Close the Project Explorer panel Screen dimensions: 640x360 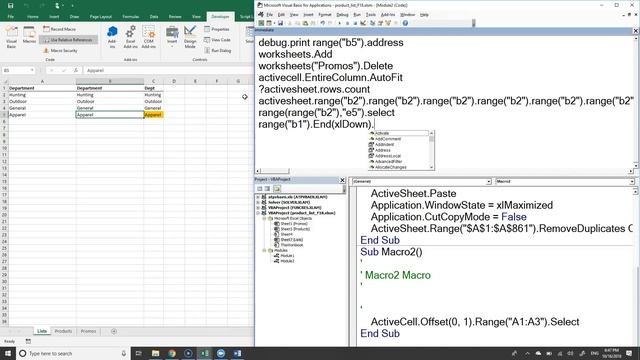point(342,180)
